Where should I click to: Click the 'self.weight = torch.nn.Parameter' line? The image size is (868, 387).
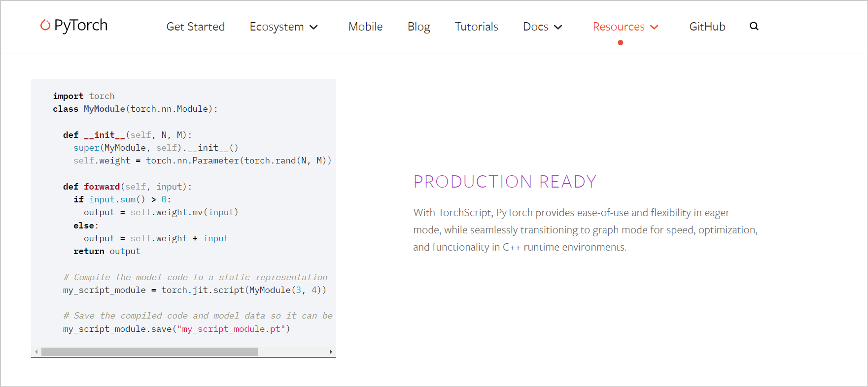(x=203, y=161)
